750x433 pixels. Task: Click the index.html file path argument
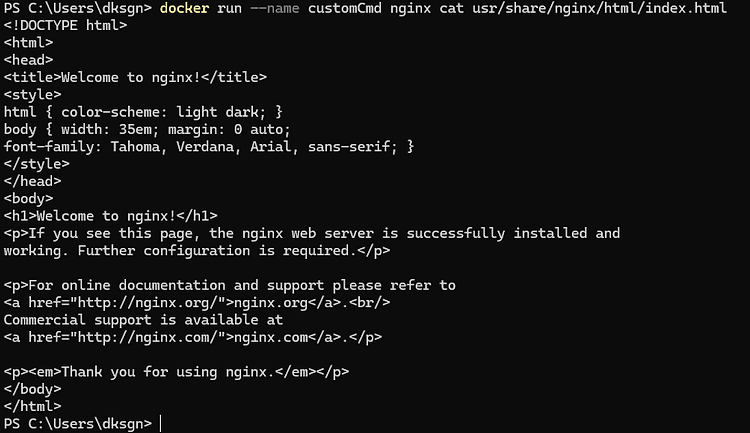pyautogui.click(x=599, y=8)
